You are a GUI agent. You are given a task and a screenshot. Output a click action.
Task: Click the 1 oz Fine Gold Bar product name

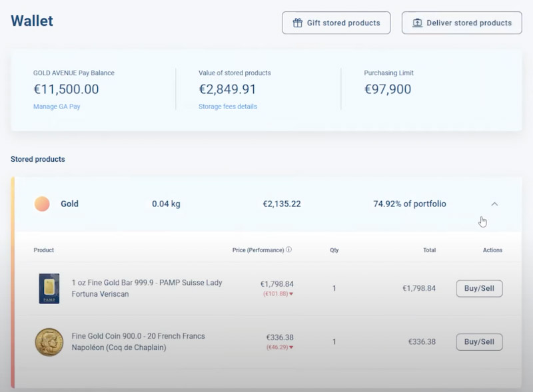click(x=147, y=288)
